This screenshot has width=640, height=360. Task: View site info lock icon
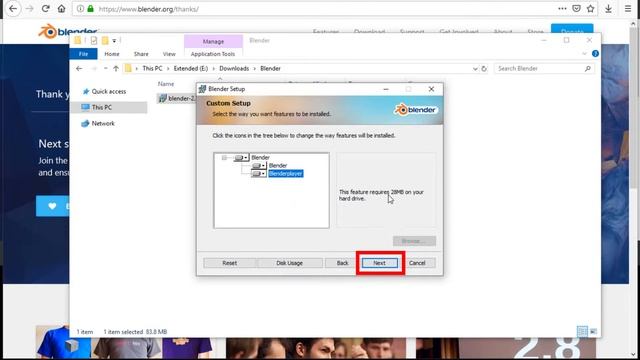coord(91,9)
